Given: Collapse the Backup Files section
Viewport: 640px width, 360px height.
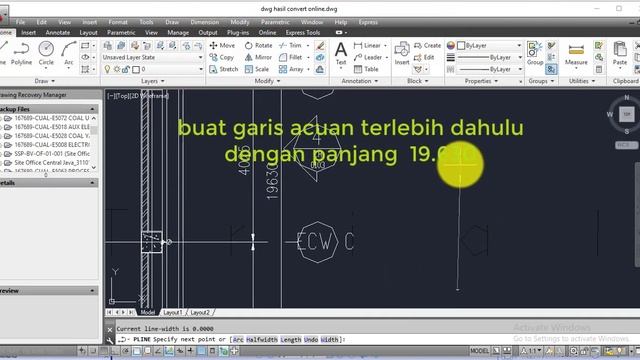Looking at the screenshot, I should [x=92, y=109].
